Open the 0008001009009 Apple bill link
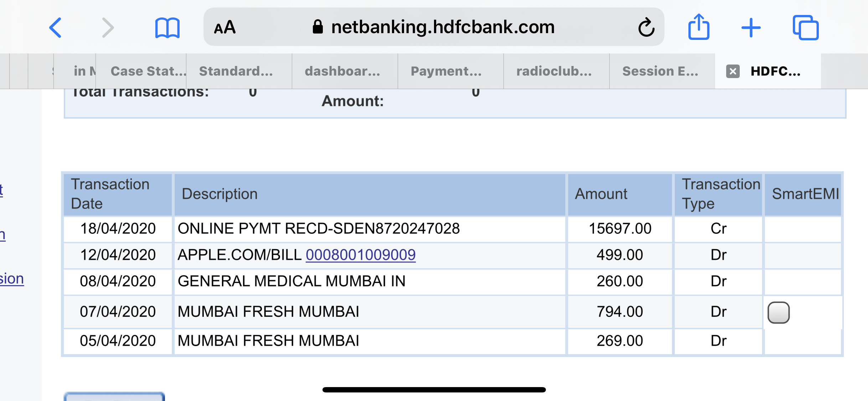This screenshot has height=401, width=868. coord(361,255)
